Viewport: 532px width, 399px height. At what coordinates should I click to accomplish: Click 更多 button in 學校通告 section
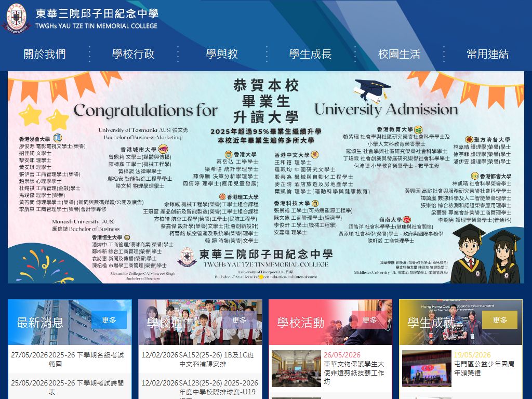(239, 320)
